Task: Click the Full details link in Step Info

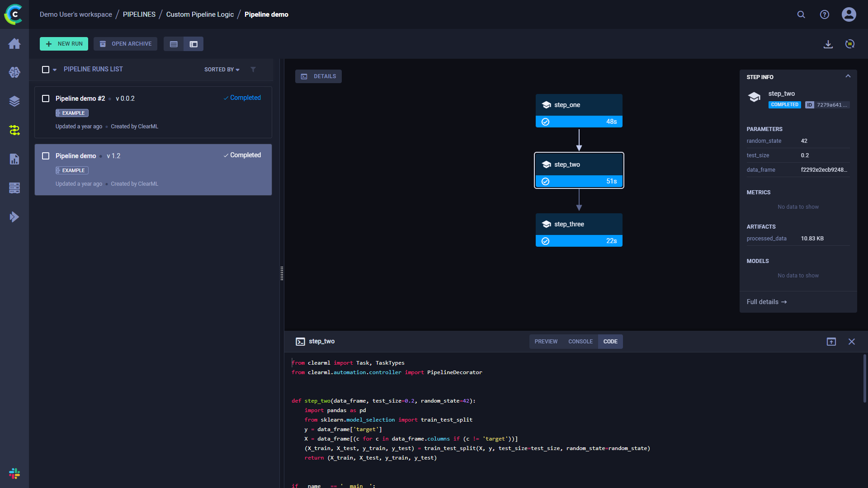Action: (767, 301)
